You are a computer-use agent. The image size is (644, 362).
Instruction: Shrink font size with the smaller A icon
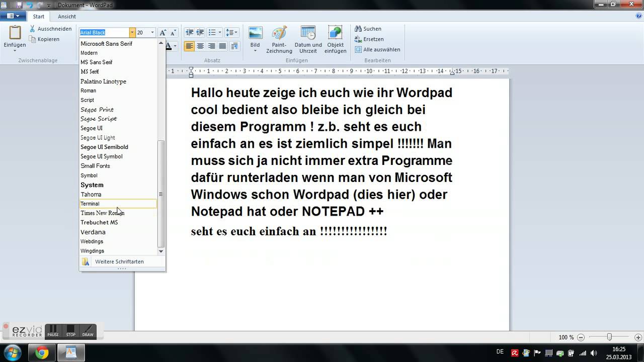[x=173, y=32]
